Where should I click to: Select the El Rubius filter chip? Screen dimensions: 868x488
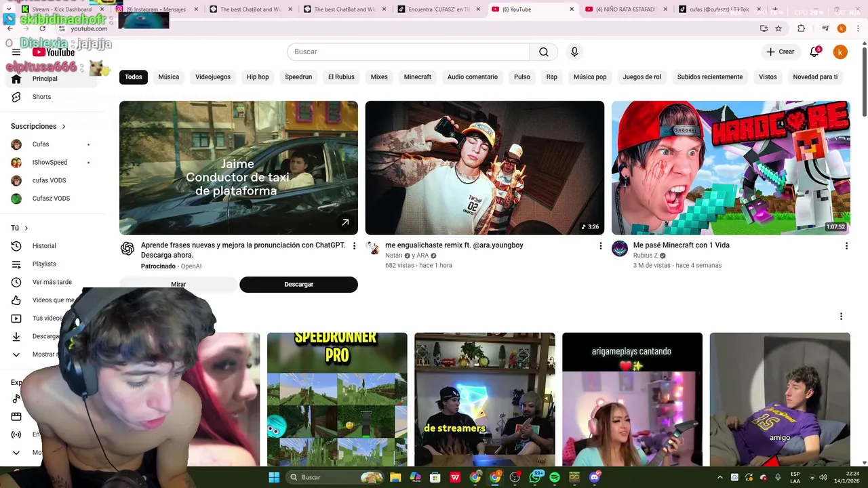click(341, 77)
